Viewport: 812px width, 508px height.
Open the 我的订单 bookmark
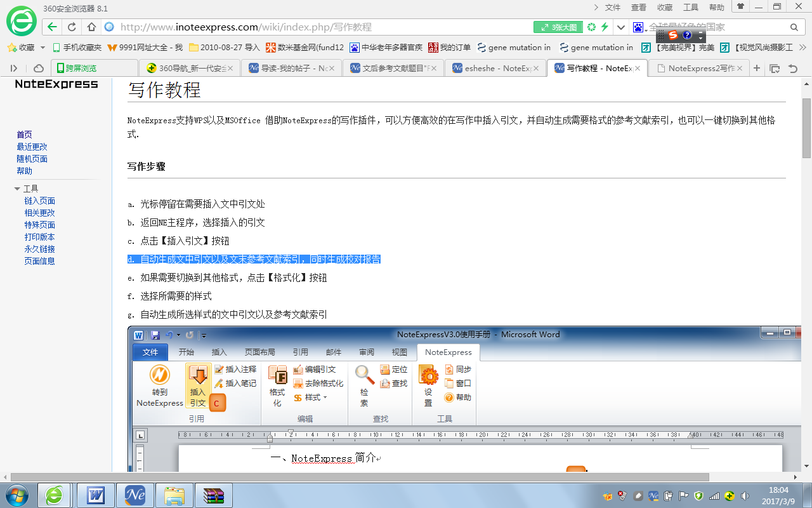point(450,47)
